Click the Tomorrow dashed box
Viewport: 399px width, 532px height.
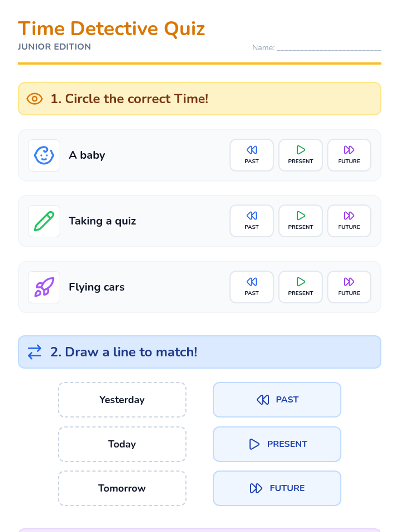(x=122, y=488)
